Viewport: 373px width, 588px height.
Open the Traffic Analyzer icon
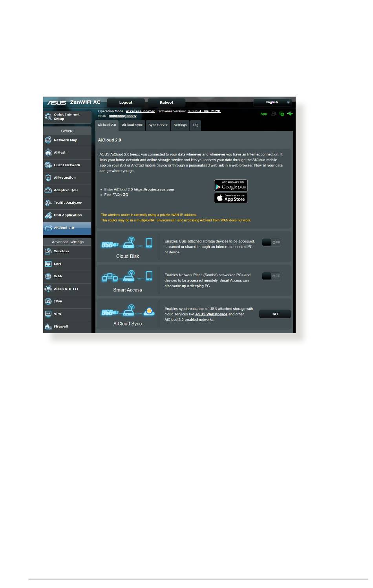coord(48,203)
